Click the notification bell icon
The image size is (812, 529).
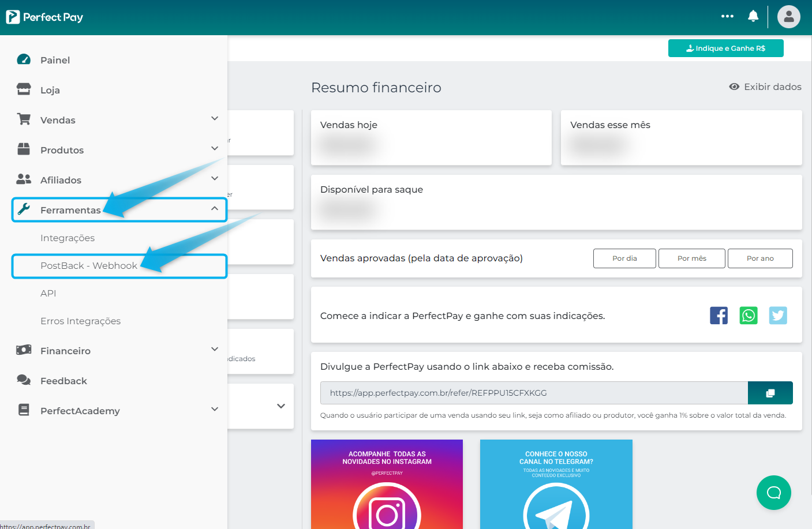pos(753,16)
